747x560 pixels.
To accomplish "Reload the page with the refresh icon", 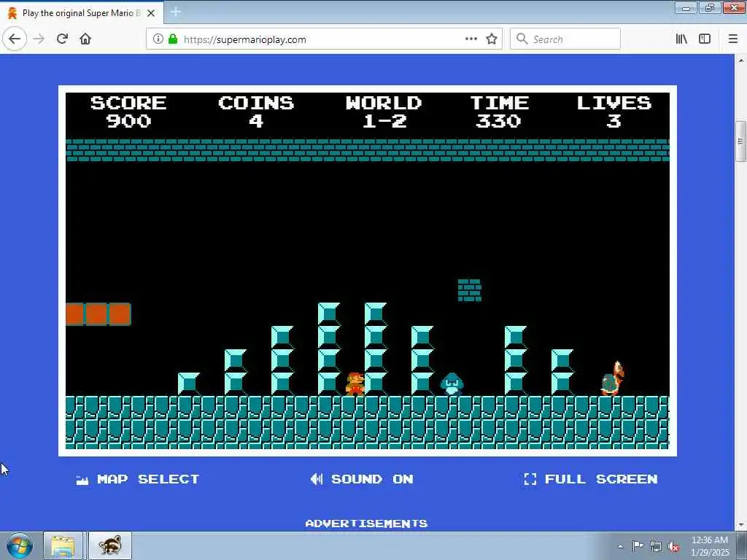I will pos(62,39).
